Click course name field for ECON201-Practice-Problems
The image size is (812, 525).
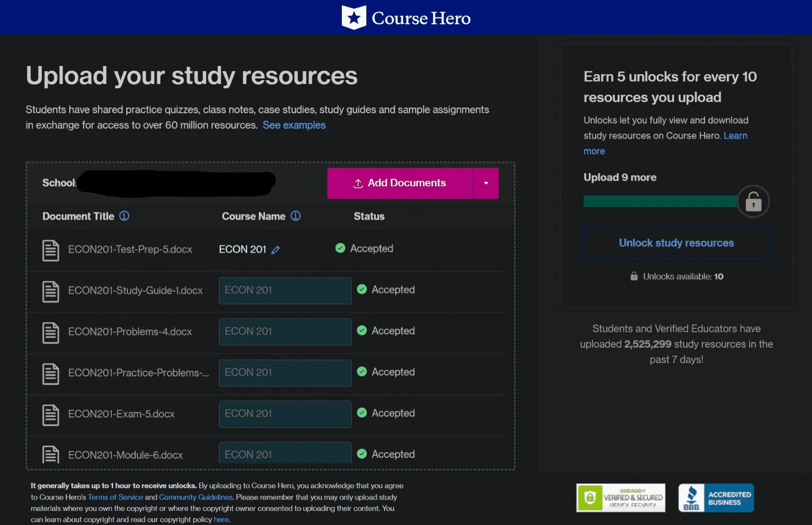[x=285, y=373]
